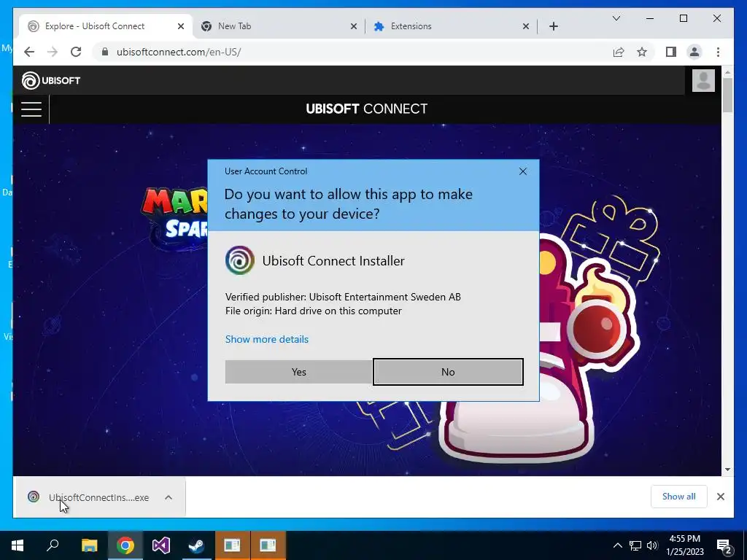The image size is (747, 560).
Task: Click Ubisoft account avatar in header
Action: click(x=703, y=80)
